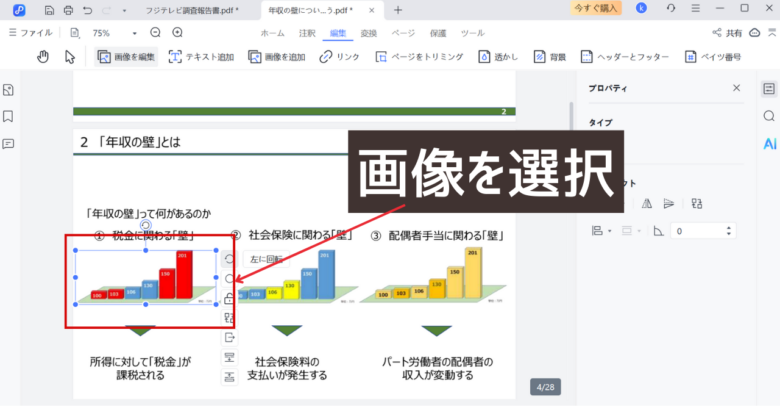Click the arrow selection tool

point(70,57)
